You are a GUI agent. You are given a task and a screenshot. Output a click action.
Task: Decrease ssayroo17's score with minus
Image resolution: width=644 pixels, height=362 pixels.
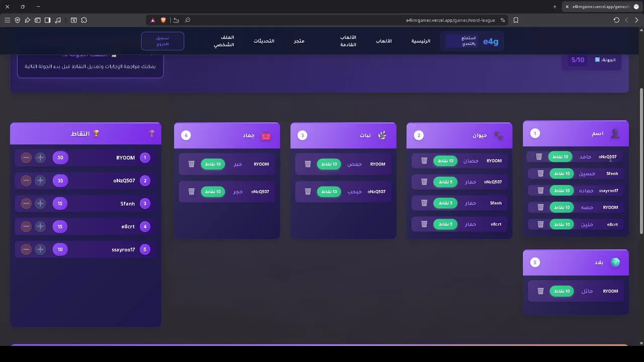tap(26, 249)
